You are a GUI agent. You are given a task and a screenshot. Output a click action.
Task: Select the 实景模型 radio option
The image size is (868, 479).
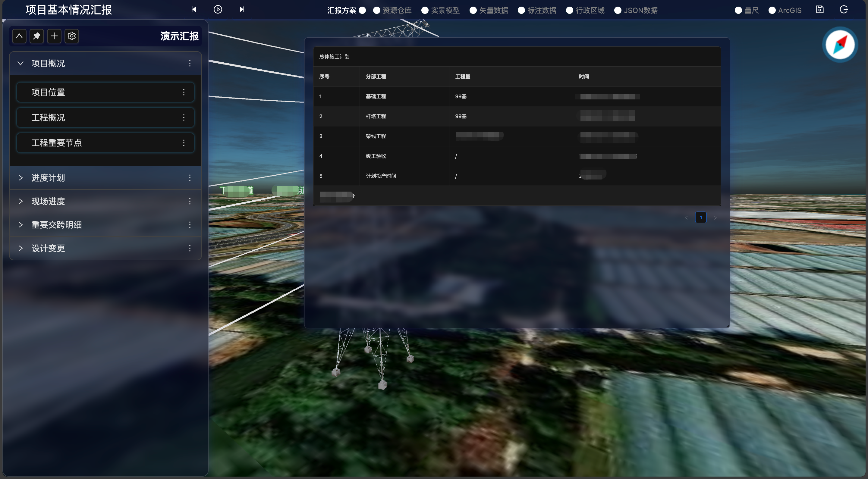[425, 11]
